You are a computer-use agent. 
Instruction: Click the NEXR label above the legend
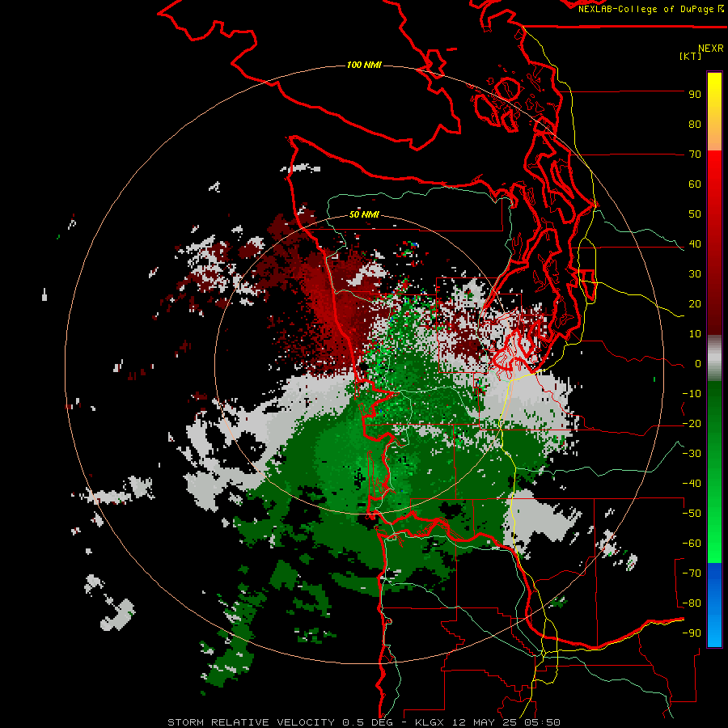tap(710, 49)
